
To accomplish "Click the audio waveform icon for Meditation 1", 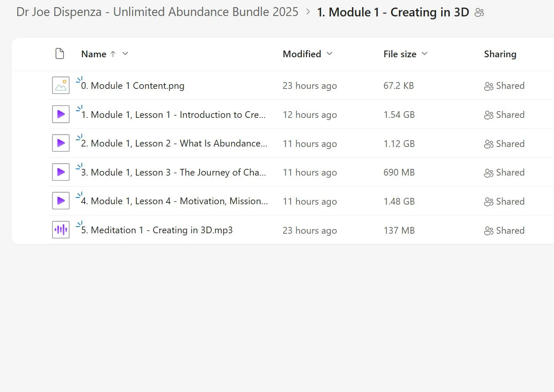I will coord(61,229).
